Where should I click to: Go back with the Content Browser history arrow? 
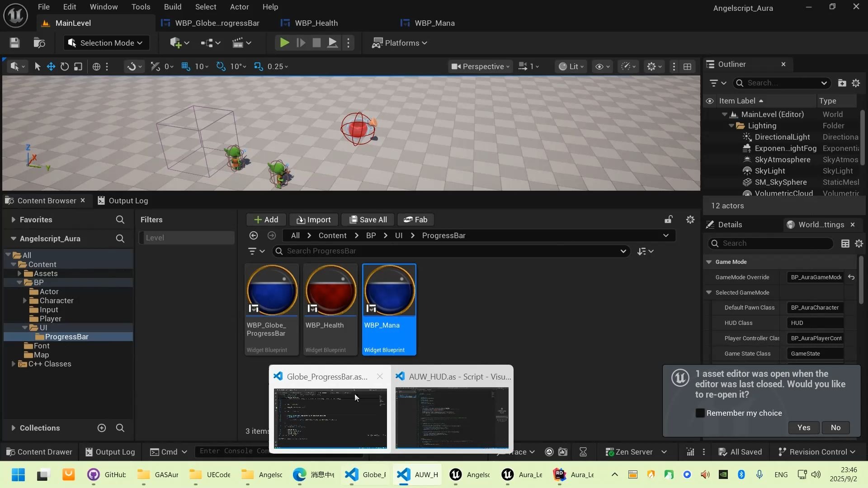coord(254,235)
